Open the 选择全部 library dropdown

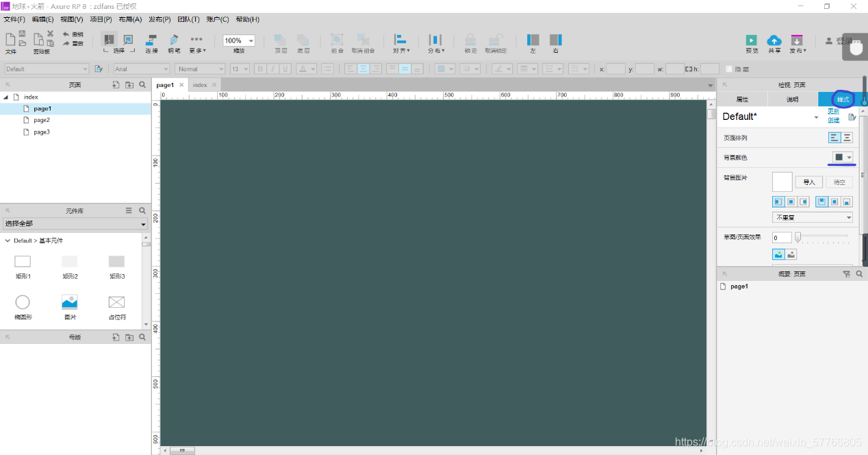click(76, 224)
